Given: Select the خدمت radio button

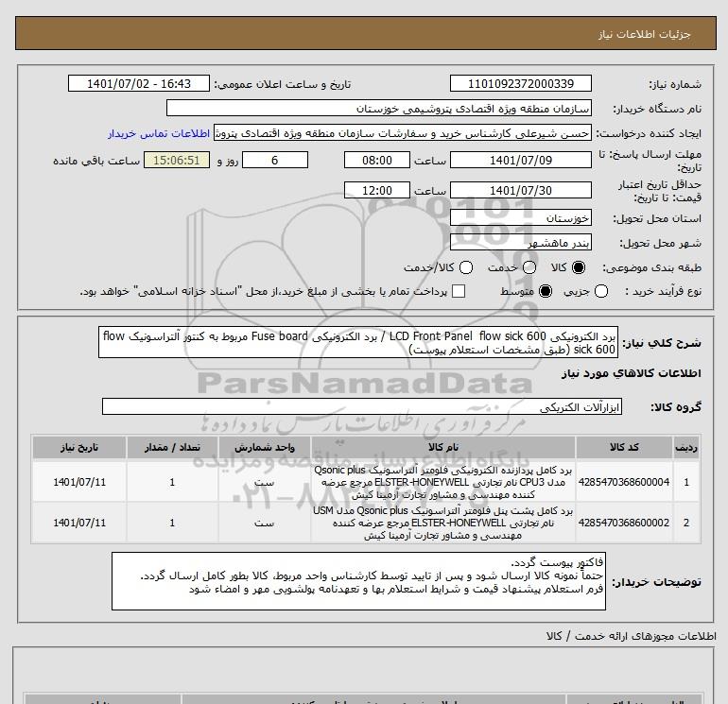Looking at the screenshot, I should click(529, 267).
